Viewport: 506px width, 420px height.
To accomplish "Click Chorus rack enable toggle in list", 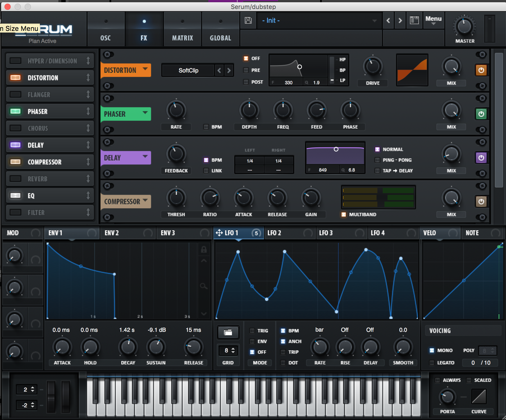I will click(x=15, y=128).
